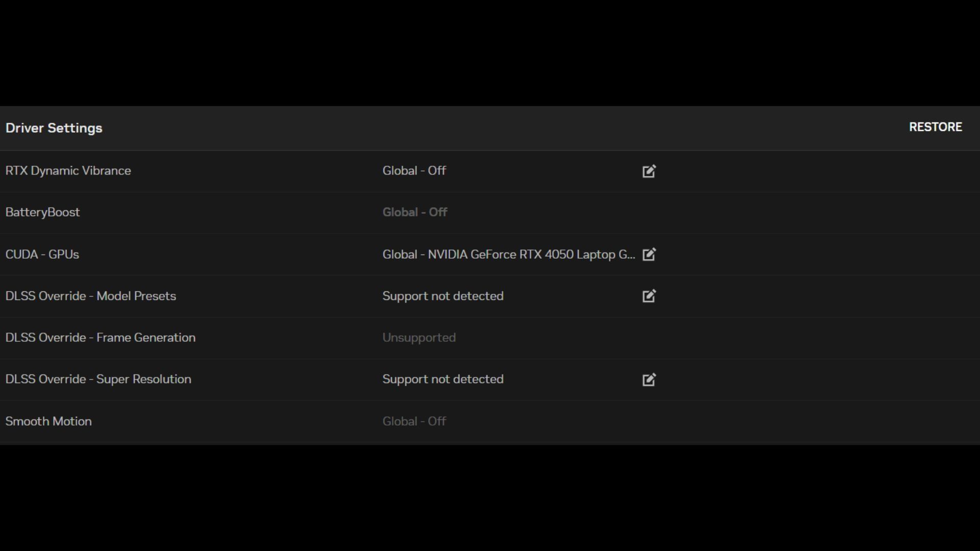Select the Smooth Motion label
980x551 pixels.
point(48,421)
